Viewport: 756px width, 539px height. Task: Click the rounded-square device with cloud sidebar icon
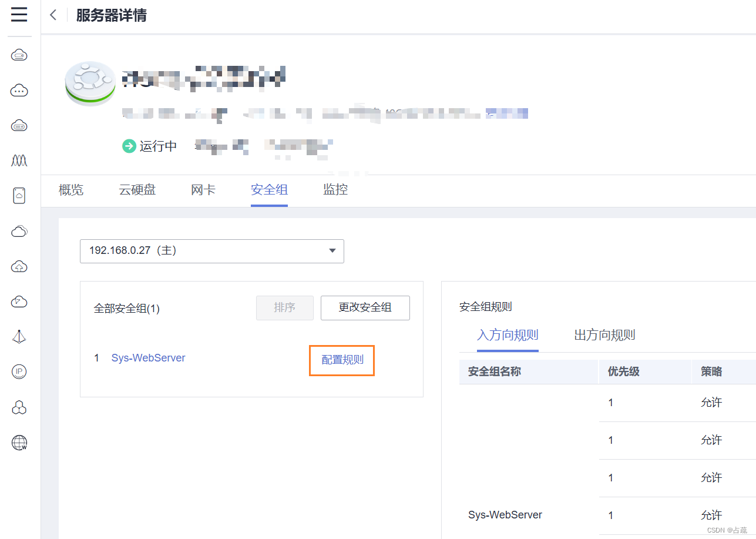pyautogui.click(x=19, y=196)
